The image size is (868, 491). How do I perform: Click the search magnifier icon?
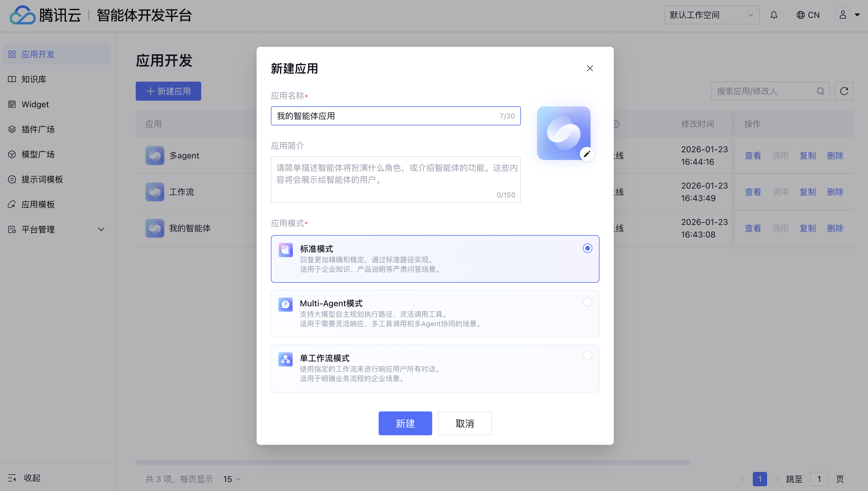click(820, 91)
